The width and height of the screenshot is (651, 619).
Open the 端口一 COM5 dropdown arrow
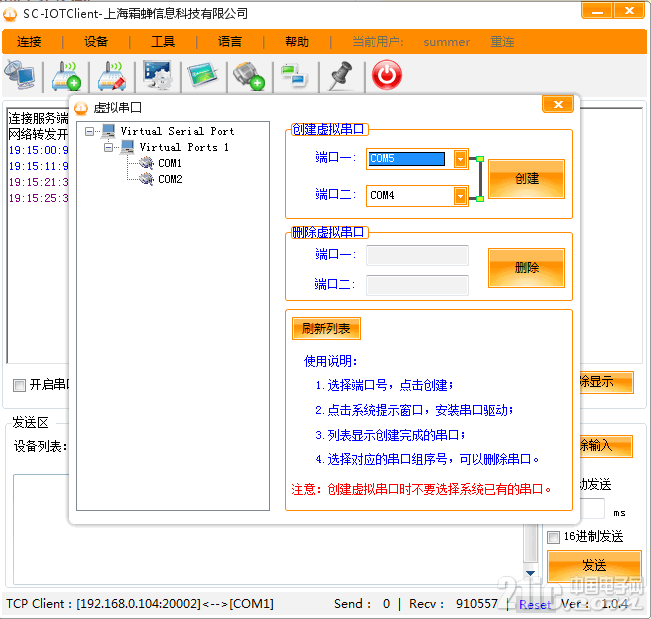point(460,159)
